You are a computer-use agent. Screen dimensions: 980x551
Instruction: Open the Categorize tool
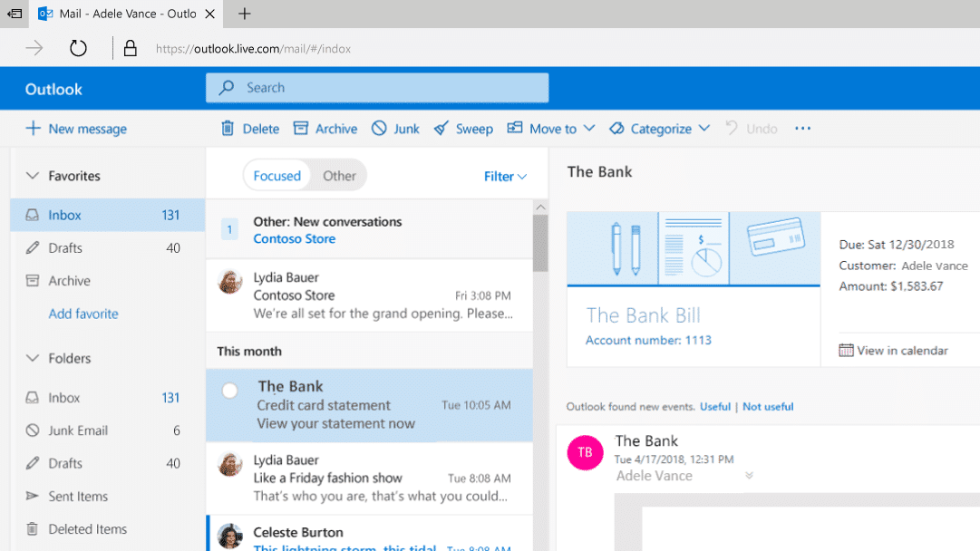pos(659,128)
